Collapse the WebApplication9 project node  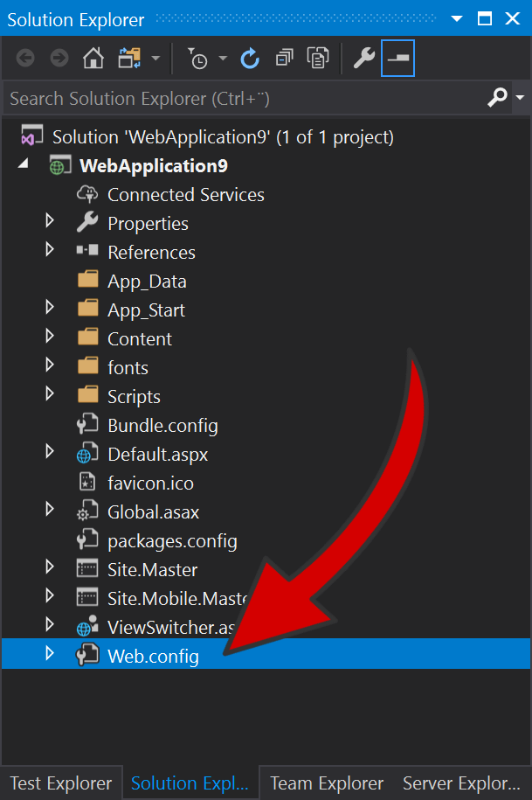pos(24,164)
